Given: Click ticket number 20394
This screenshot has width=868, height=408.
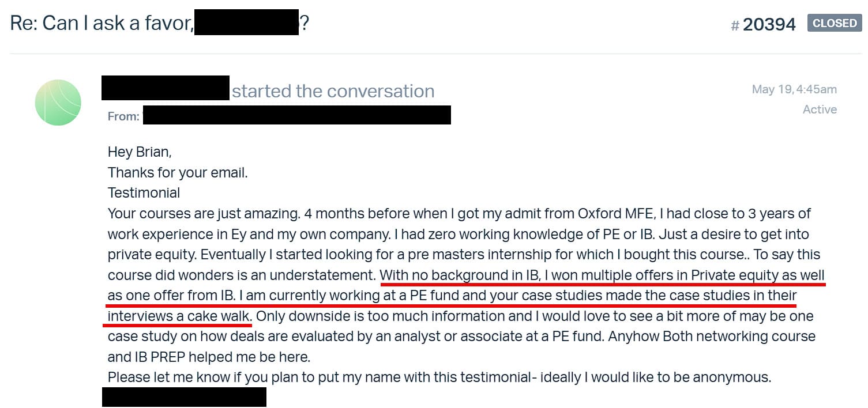Looking at the screenshot, I should point(769,25).
